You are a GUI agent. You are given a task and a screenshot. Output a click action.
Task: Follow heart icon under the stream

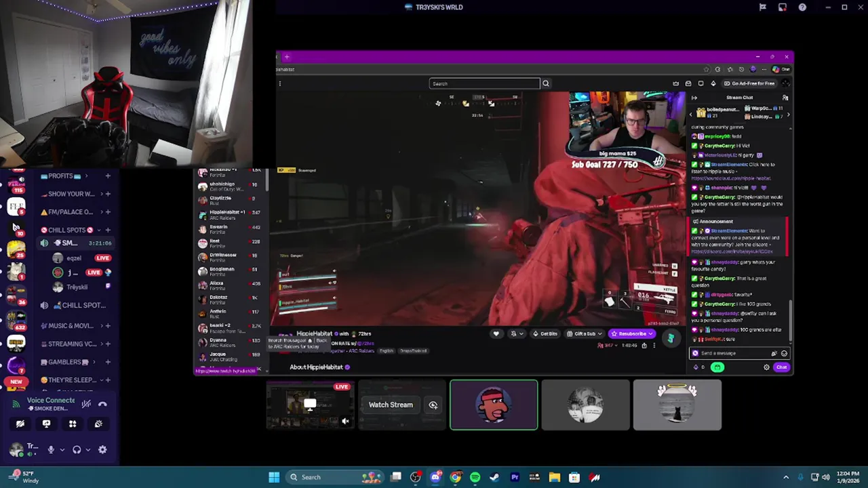click(x=496, y=333)
